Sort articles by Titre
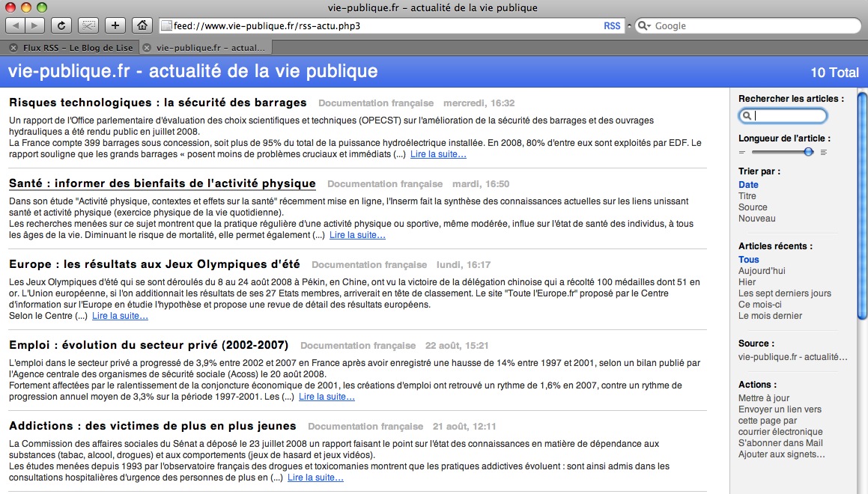 pyautogui.click(x=747, y=196)
